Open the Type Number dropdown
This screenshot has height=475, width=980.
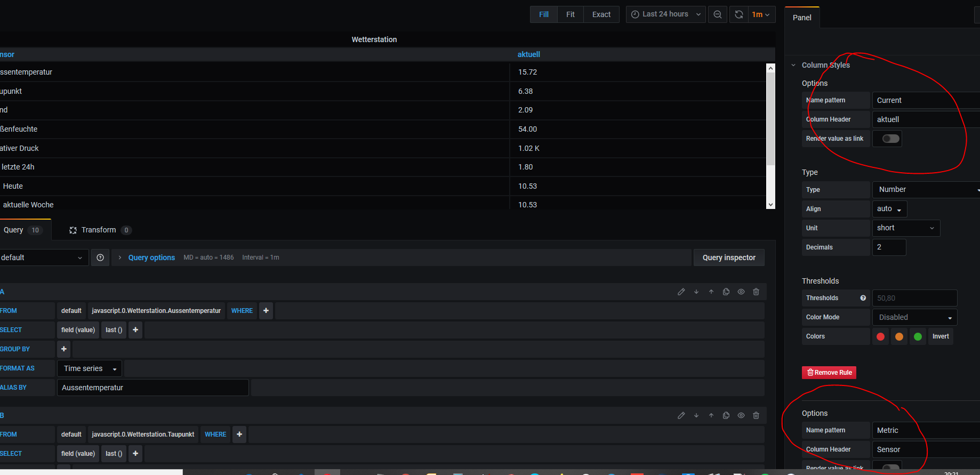pos(926,190)
